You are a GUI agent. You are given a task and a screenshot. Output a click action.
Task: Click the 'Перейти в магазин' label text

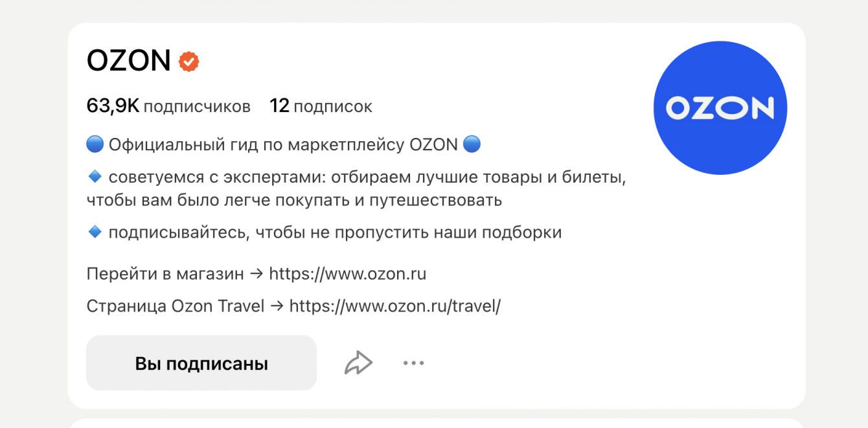coord(165,274)
